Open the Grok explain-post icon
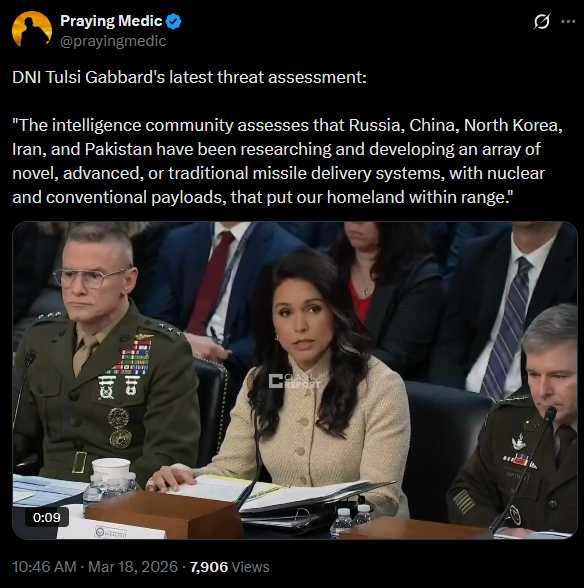 click(542, 21)
